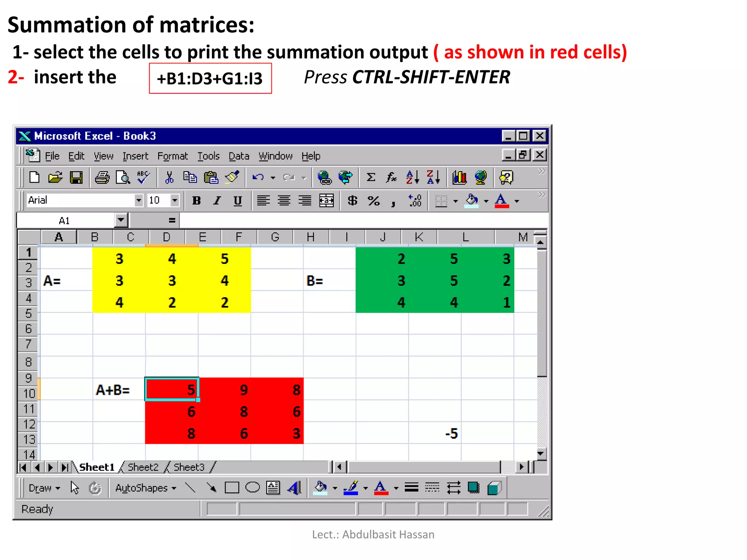Image resolution: width=747 pixels, height=560 pixels.
Task: Open the Format menu
Action: point(173,156)
